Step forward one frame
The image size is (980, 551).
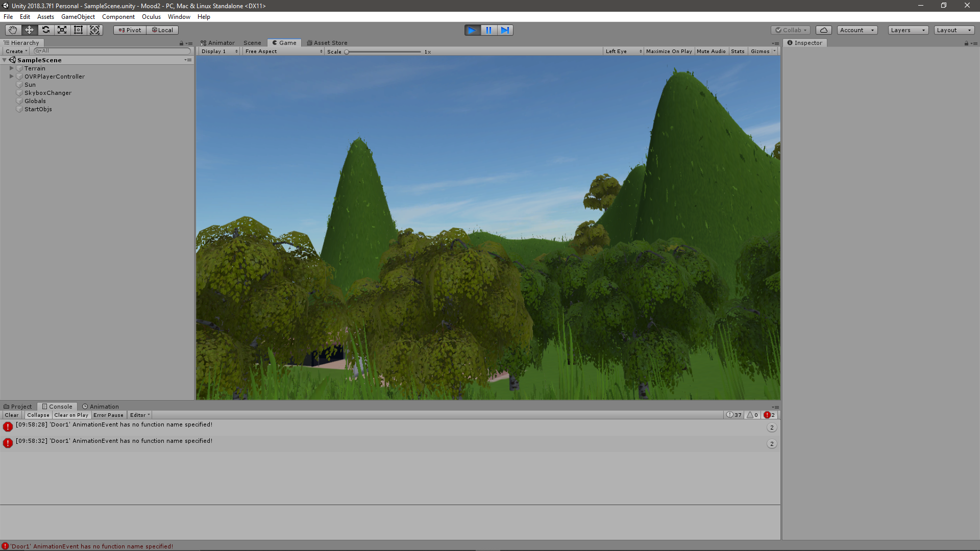(505, 30)
